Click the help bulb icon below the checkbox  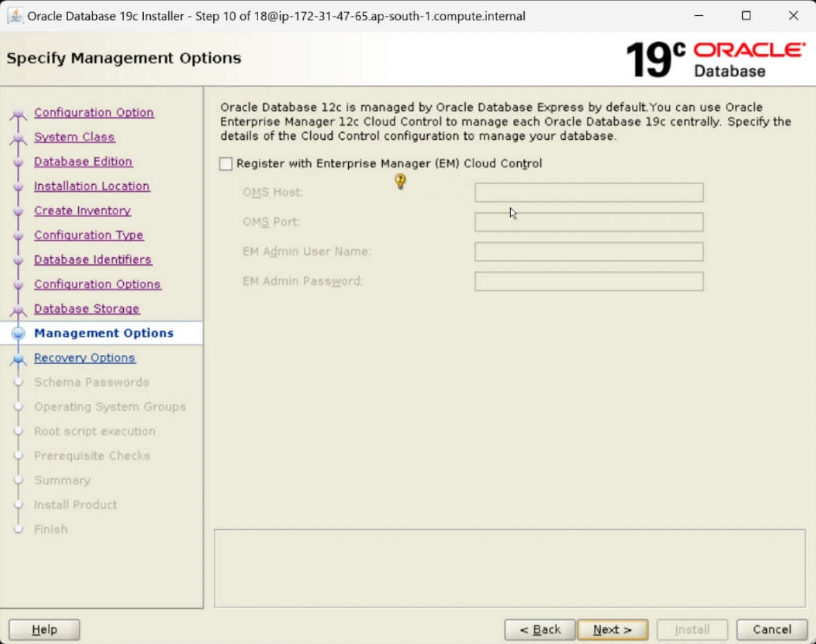(400, 181)
